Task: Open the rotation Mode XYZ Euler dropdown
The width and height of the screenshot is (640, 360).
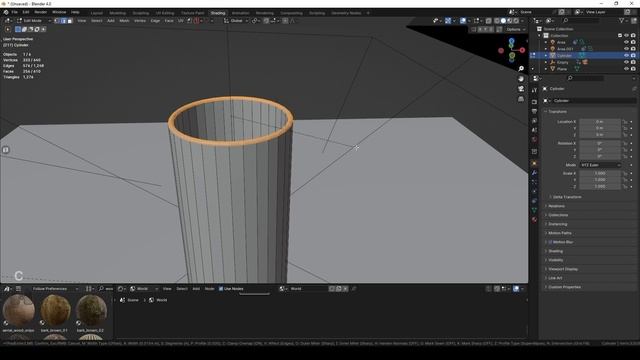Action: [600, 165]
